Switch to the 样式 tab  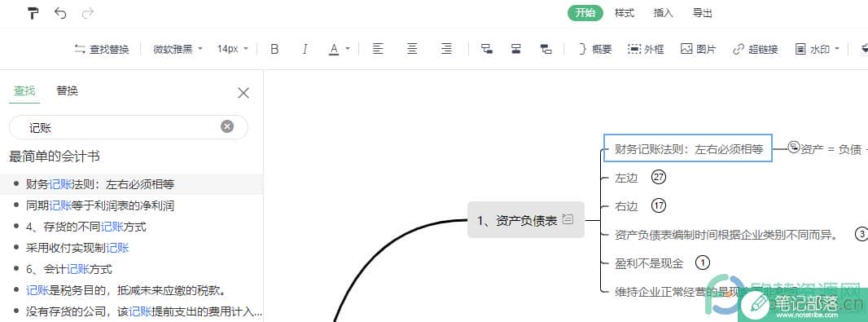click(x=624, y=13)
